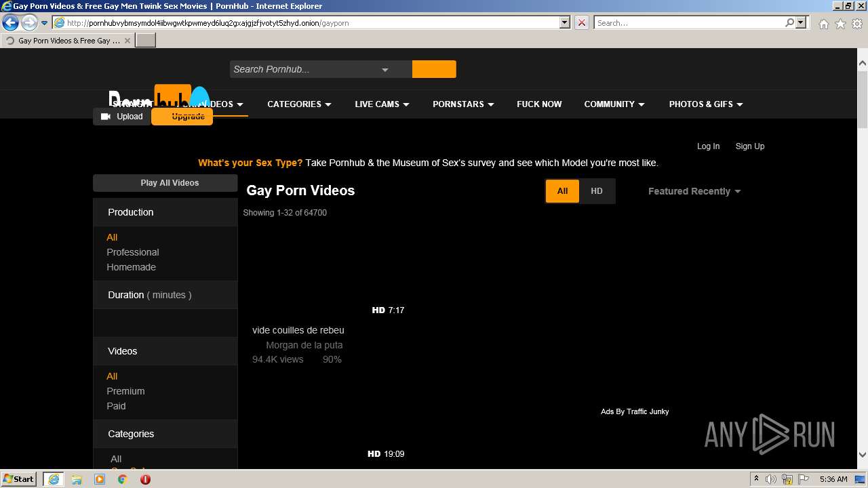Open the media player taskbar icon
The height and width of the screenshot is (488, 868).
click(x=100, y=479)
